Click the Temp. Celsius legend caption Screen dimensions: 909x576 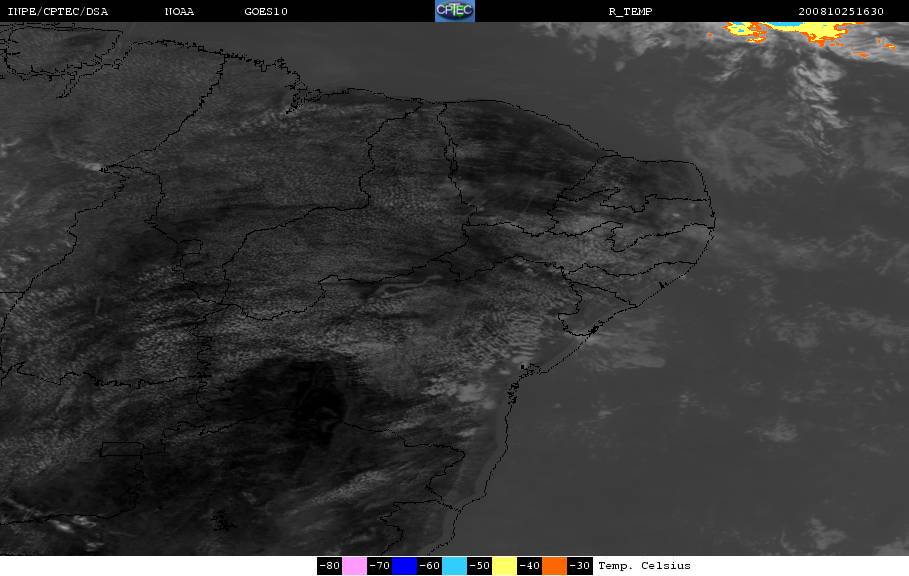pyautogui.click(x=644, y=566)
